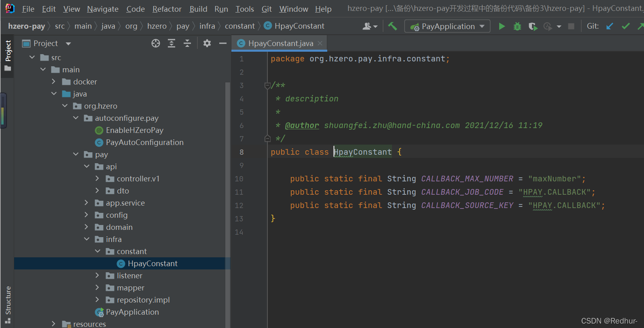Open the PayApplication run configuration dropdown

(482, 26)
